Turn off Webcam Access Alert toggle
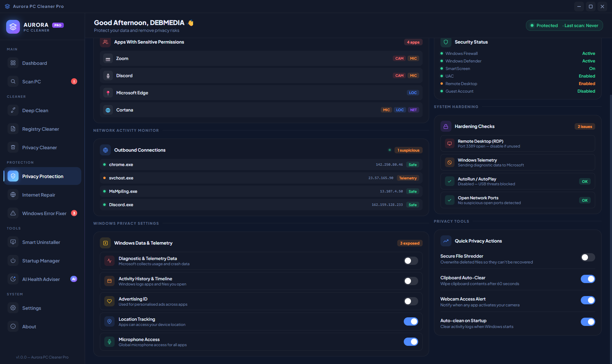 tap(588, 300)
